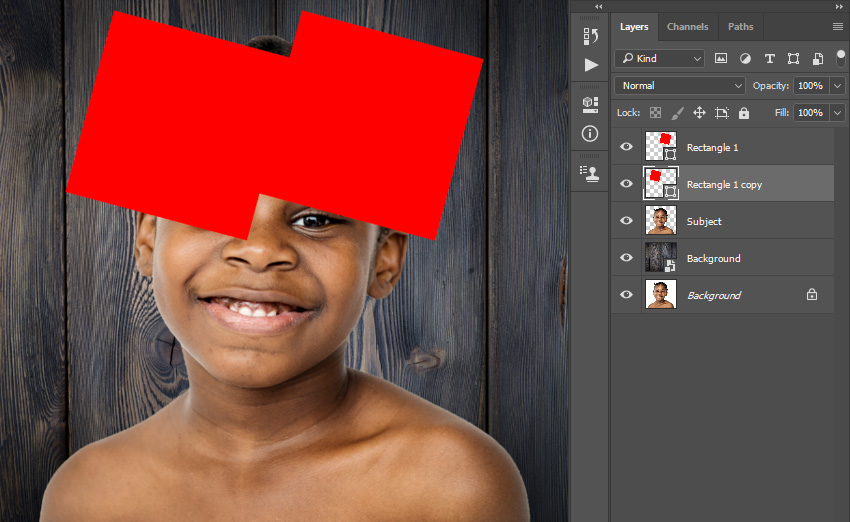Lock layer position icon
This screenshot has width=850, height=522.
(x=699, y=113)
